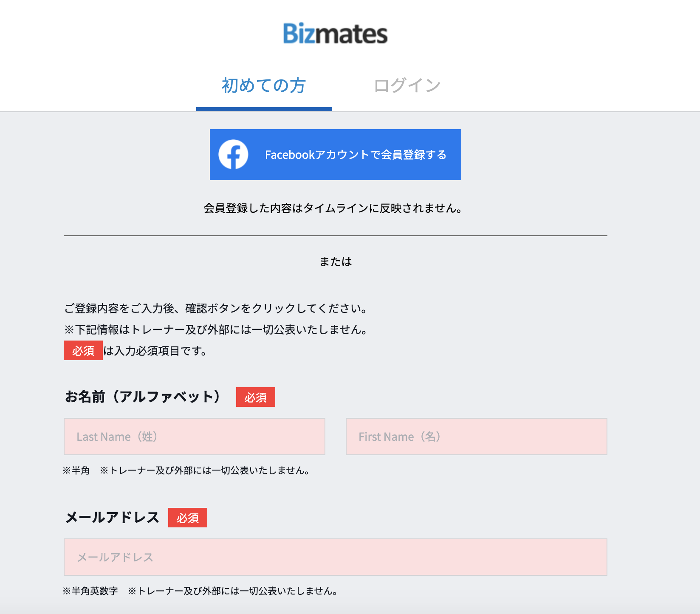Image resolution: width=700 pixels, height=614 pixels.
Task: Click the 必須 badge before は入力必須項目です
Action: tap(83, 351)
